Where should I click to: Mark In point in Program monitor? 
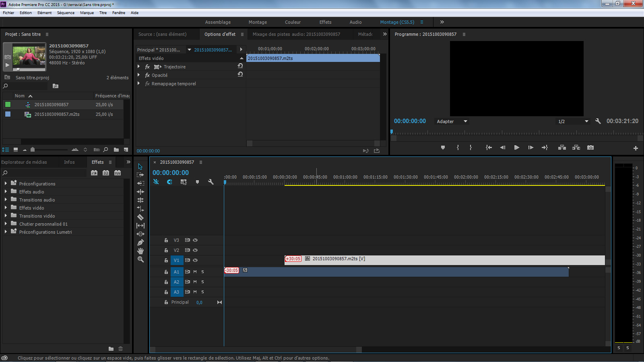(458, 148)
